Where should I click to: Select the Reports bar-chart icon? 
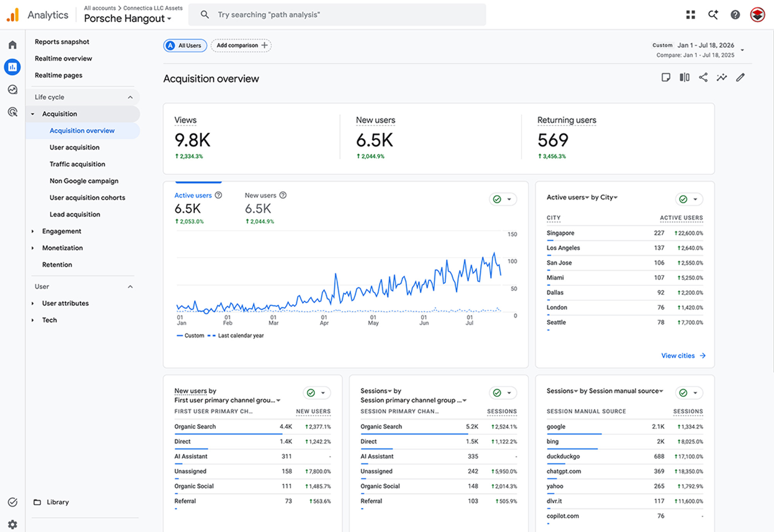point(12,67)
